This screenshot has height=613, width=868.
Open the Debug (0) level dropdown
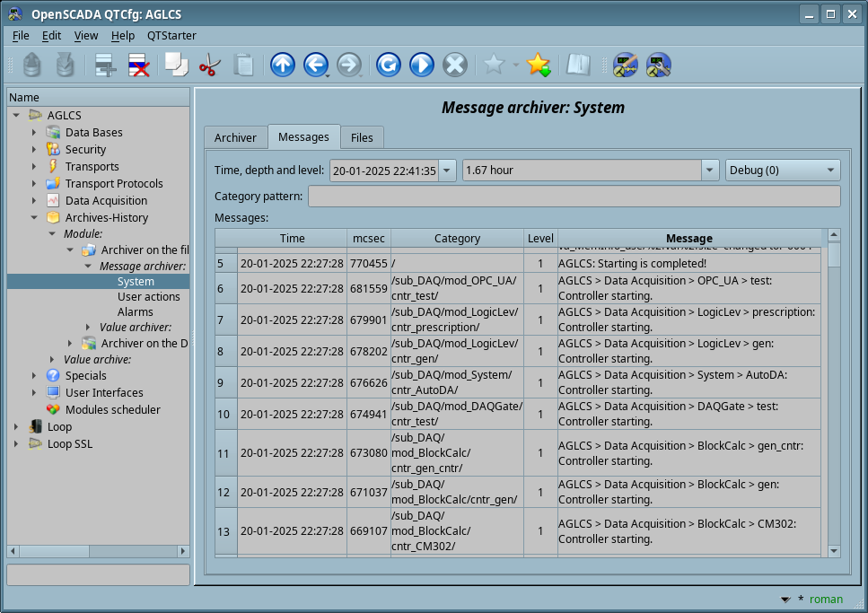(782, 170)
